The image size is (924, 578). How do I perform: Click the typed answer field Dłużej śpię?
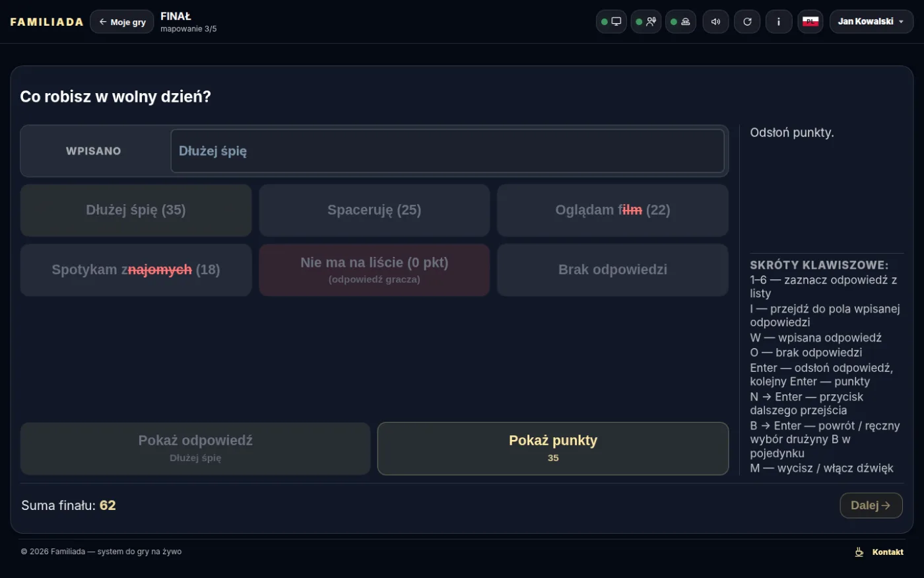[x=447, y=151]
